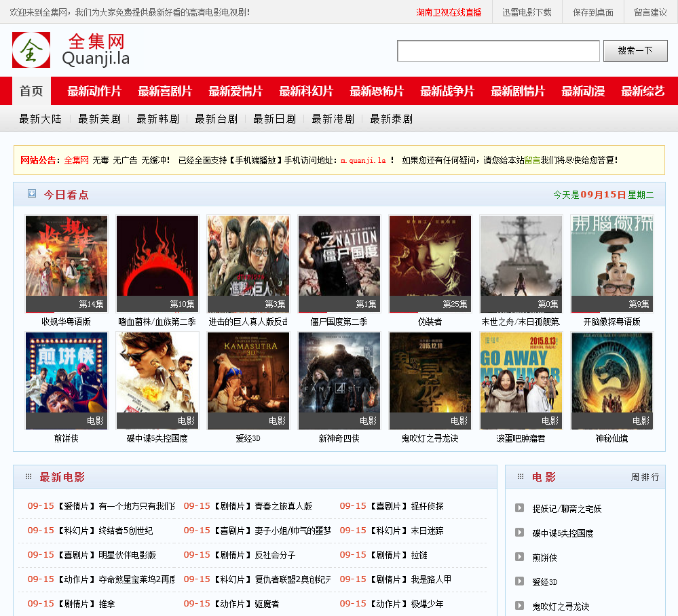Click the grid icon beside 最新电影 heading
678x616 pixels.
29,476
